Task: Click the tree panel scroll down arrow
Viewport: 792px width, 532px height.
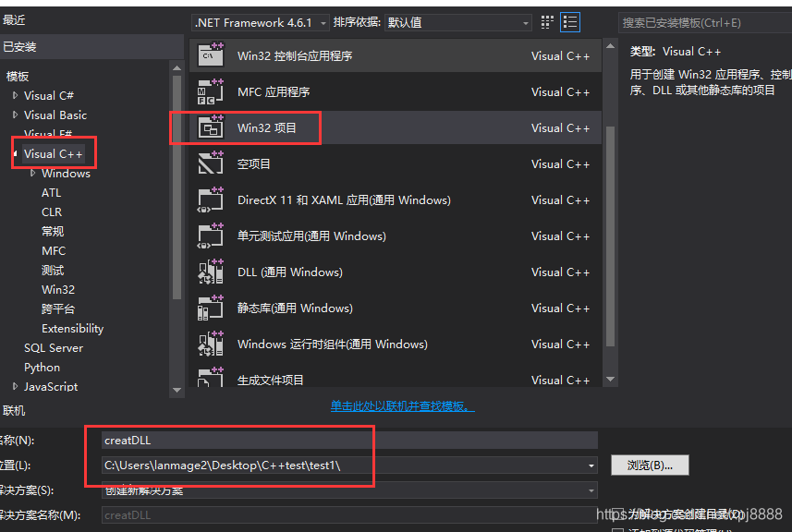Action: point(177,390)
